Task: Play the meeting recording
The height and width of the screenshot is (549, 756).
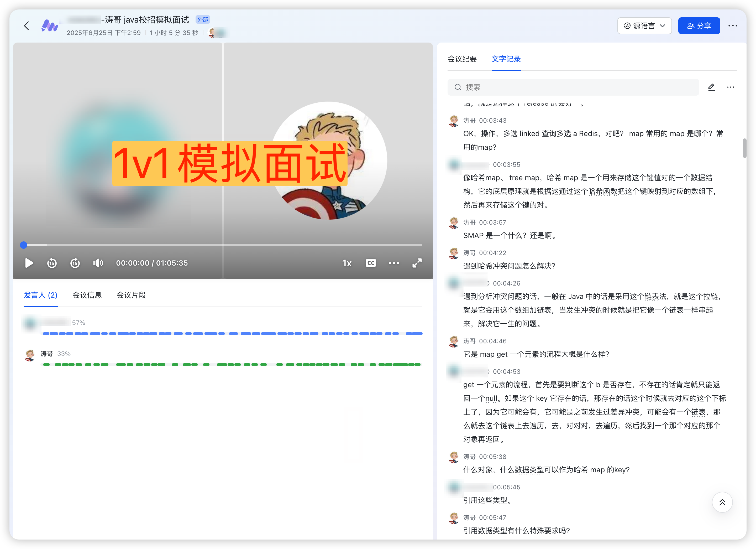Action: [x=29, y=263]
